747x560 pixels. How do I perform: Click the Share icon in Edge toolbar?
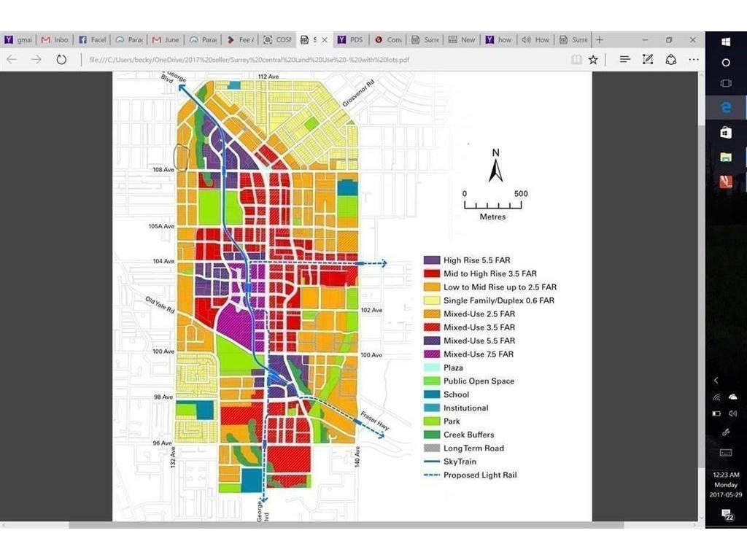pos(670,60)
